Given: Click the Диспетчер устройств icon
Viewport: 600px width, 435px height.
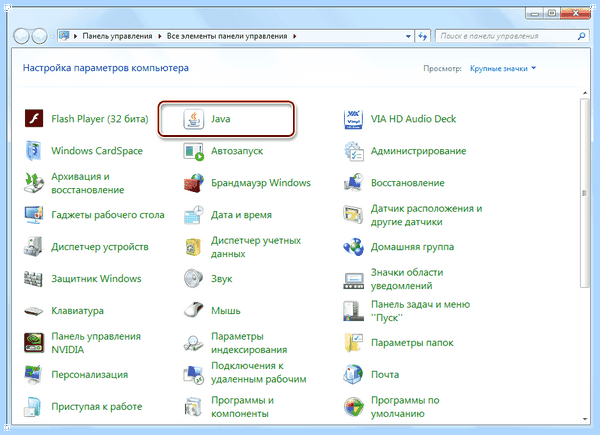Looking at the screenshot, I should [x=34, y=247].
